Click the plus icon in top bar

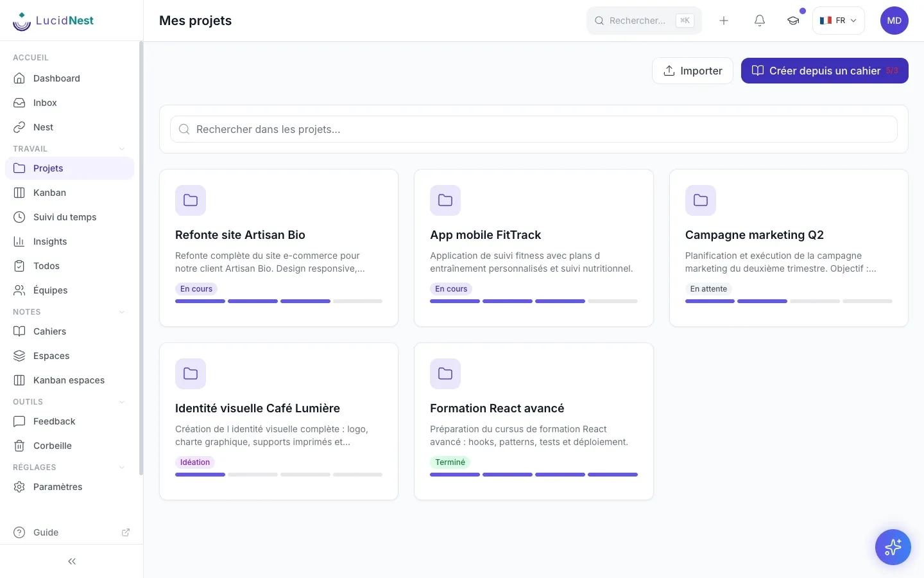coord(724,21)
